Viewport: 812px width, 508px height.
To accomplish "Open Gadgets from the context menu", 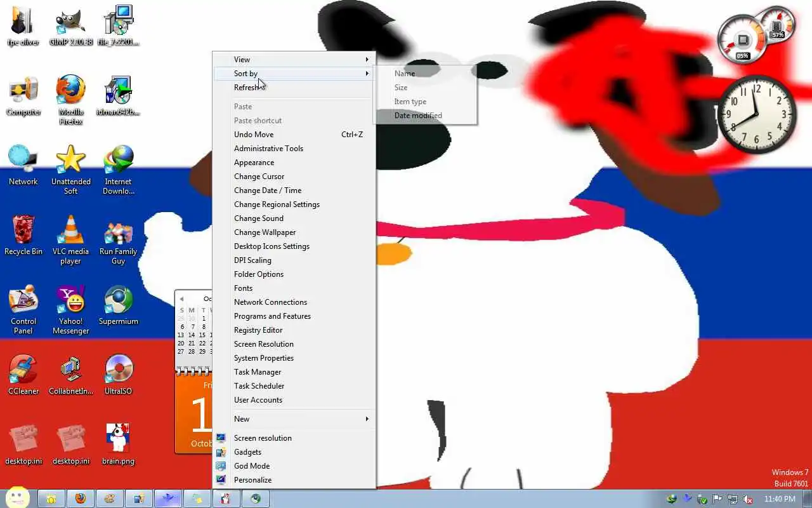I will point(294,452).
